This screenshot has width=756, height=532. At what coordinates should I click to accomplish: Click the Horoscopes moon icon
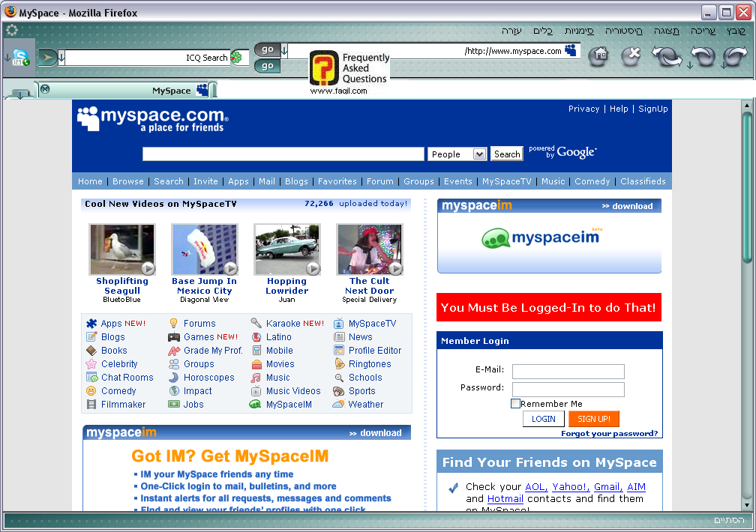[174, 378]
